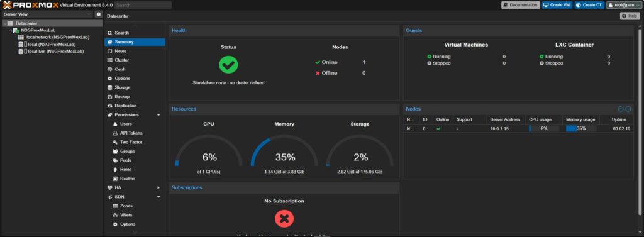Click the local storage database icon

21,45
